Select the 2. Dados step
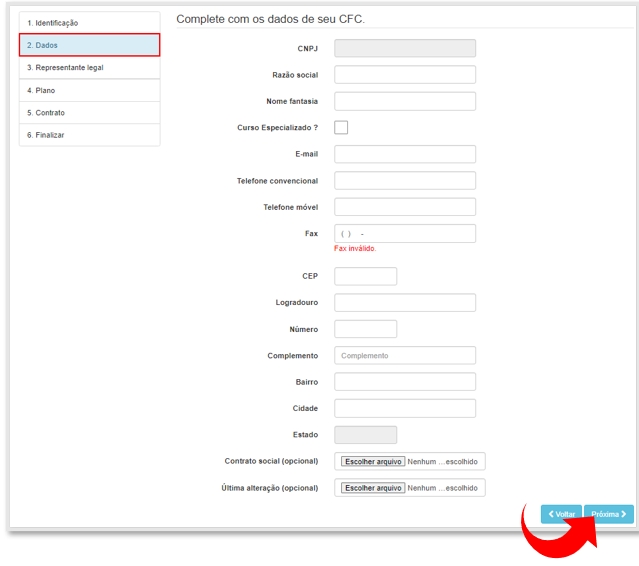 pyautogui.click(x=89, y=45)
